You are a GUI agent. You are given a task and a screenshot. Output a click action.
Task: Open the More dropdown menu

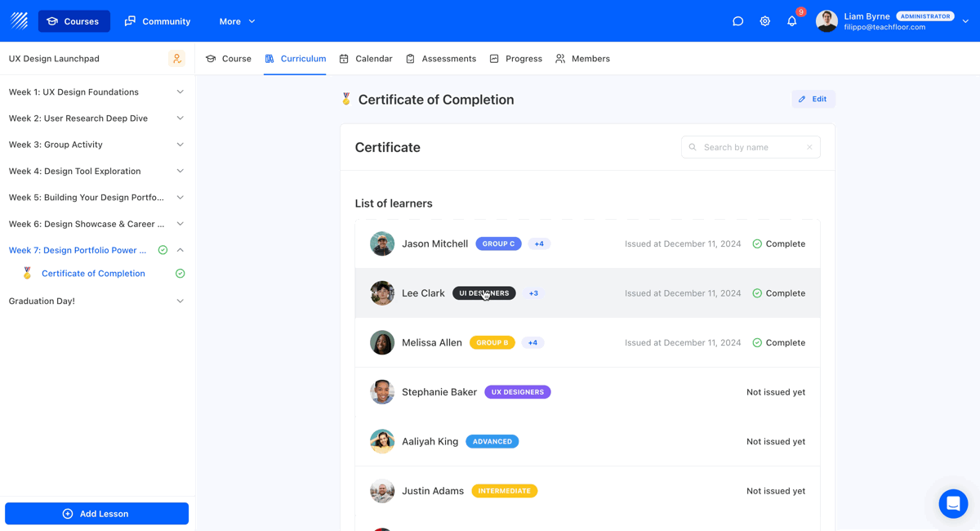[x=237, y=21]
